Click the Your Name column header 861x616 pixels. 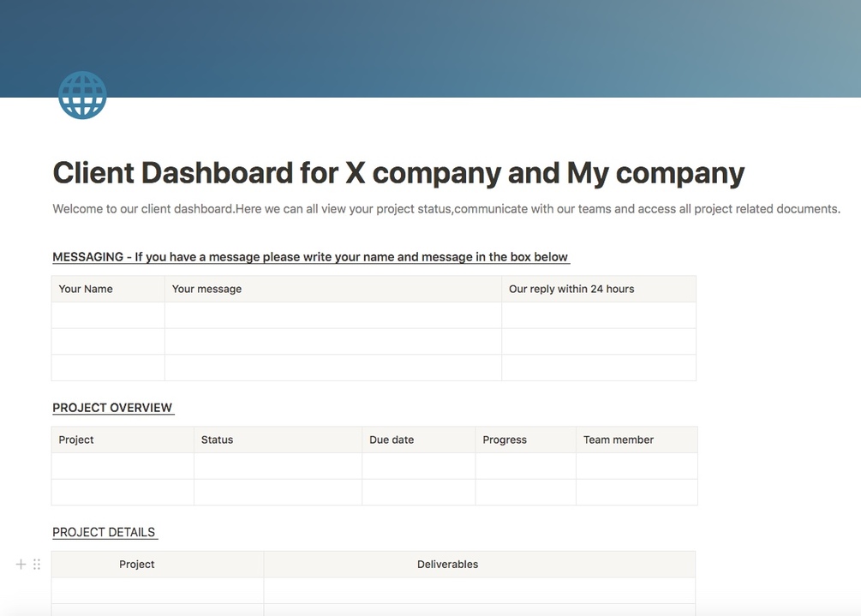(86, 290)
